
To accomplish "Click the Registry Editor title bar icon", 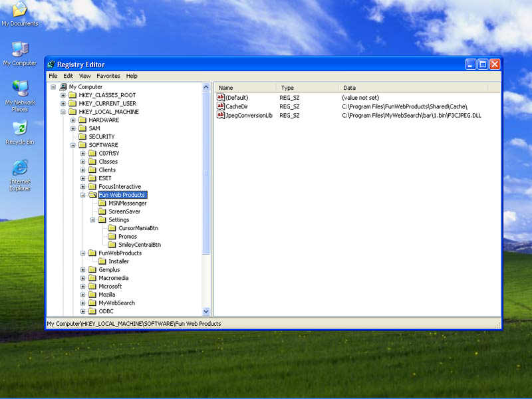I will point(51,65).
